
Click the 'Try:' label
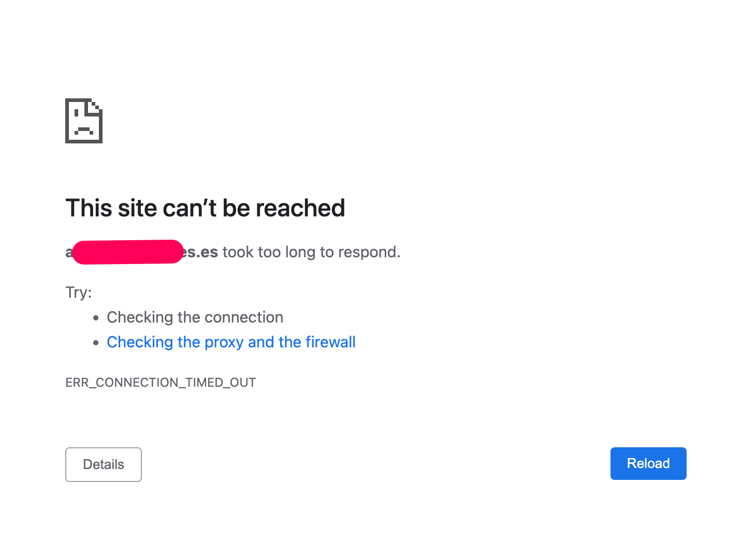pyautogui.click(x=79, y=292)
